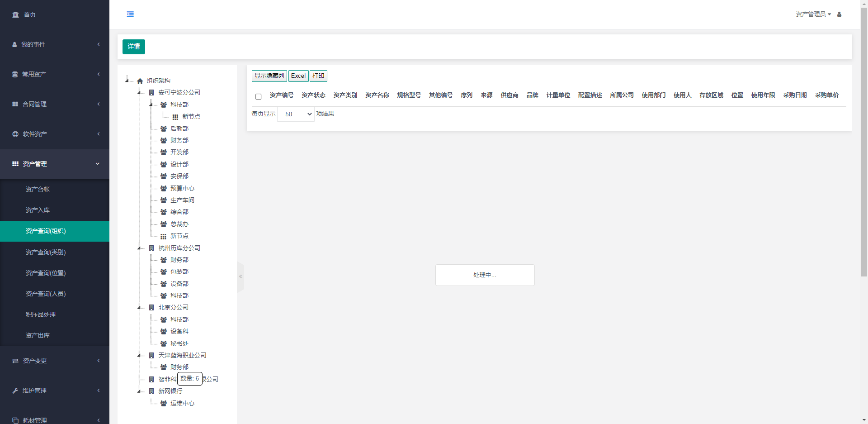868x424 pixels.
Task: Open the 资产管理员 user dropdown
Action: click(813, 14)
